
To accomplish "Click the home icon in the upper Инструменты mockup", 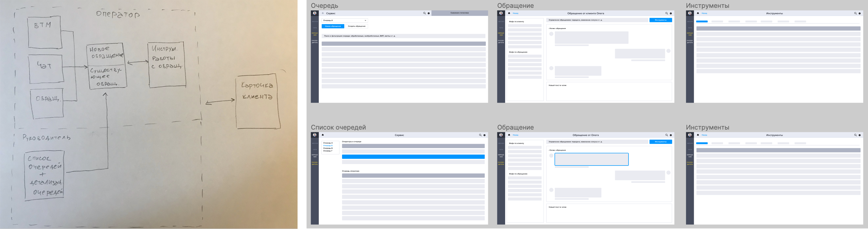I will click(698, 13).
